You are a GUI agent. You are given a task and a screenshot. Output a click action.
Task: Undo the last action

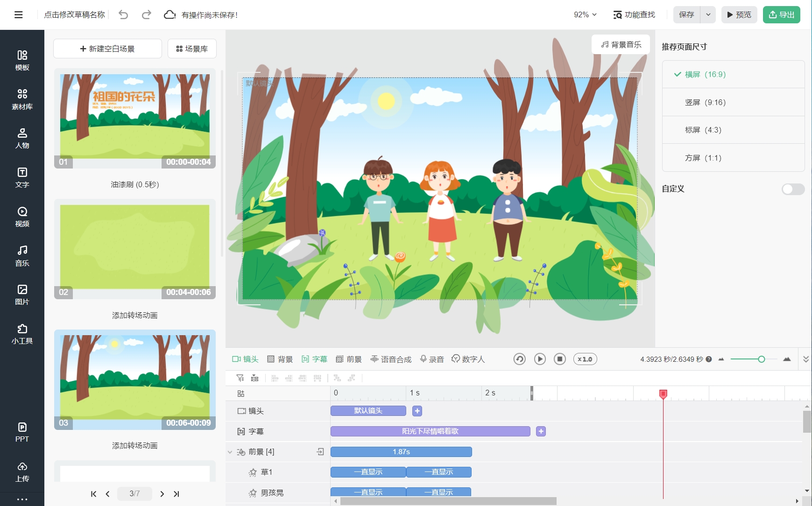(x=123, y=15)
